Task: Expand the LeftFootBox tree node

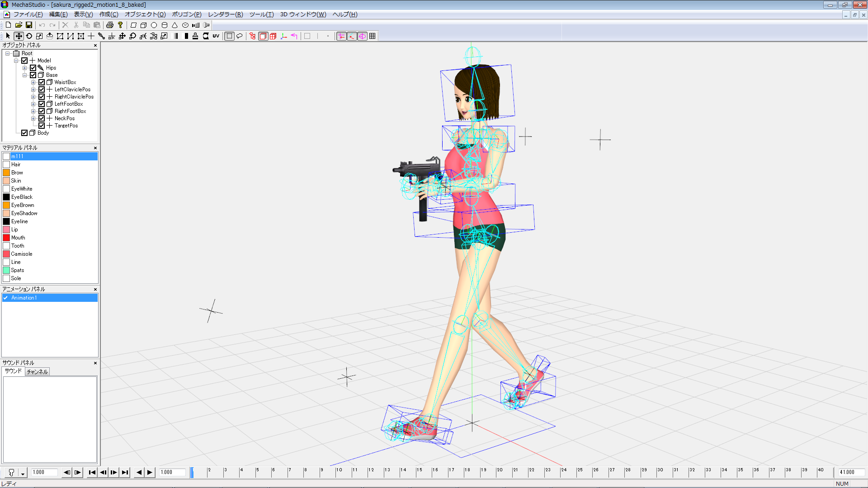Action: (x=33, y=104)
